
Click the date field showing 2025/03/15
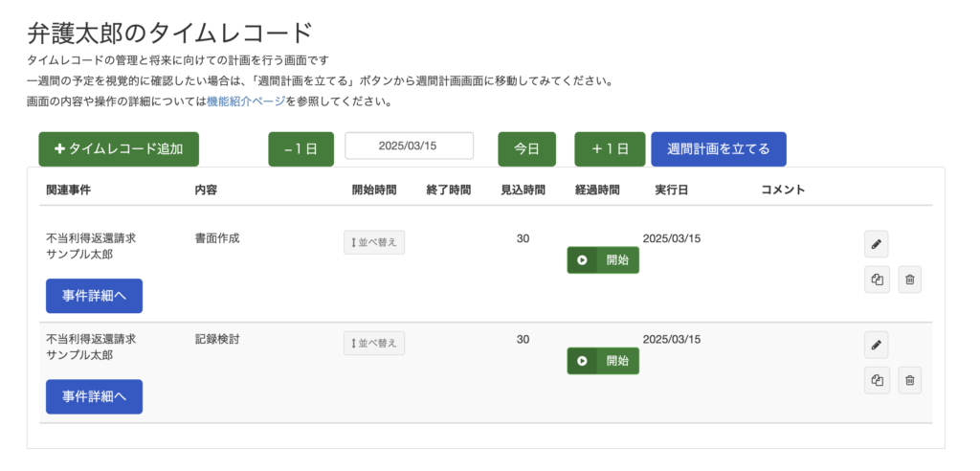(409, 146)
